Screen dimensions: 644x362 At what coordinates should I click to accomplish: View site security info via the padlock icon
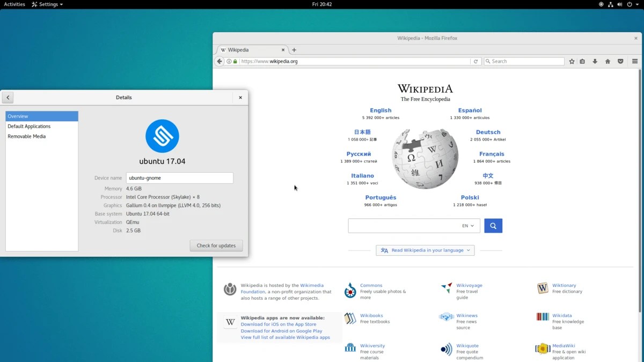click(x=235, y=61)
